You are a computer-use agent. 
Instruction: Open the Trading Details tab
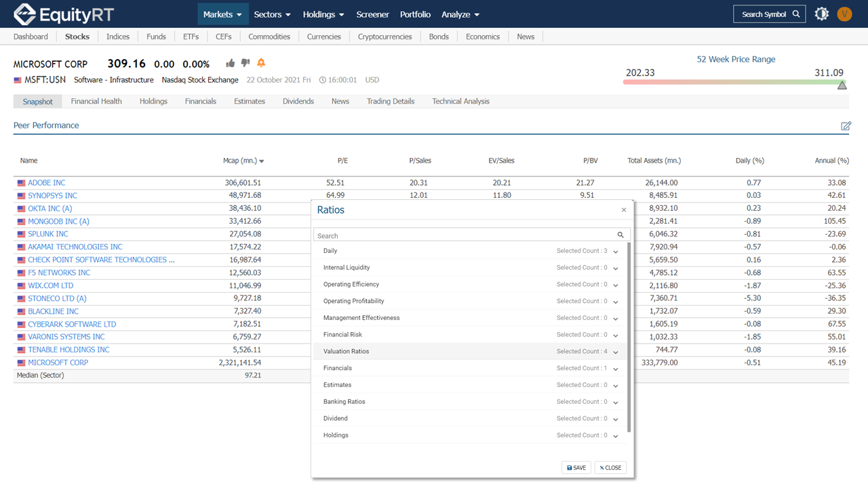point(391,101)
